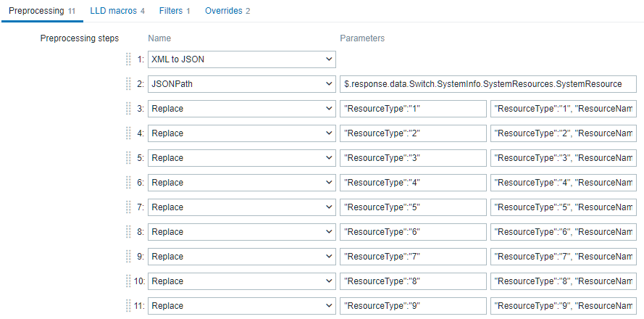Open the step 4 Replace dropdown
644x319 pixels.
(241, 133)
